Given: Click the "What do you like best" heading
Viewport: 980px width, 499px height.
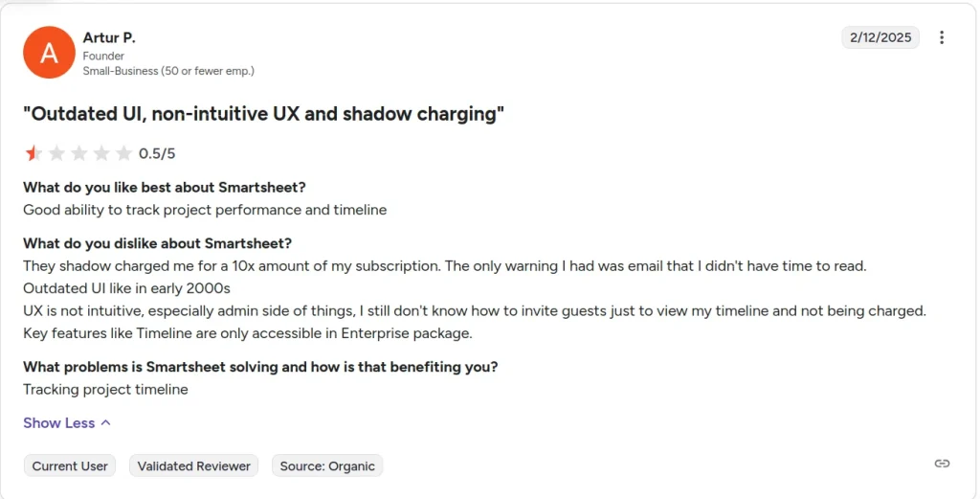Looking at the screenshot, I should point(165,187).
